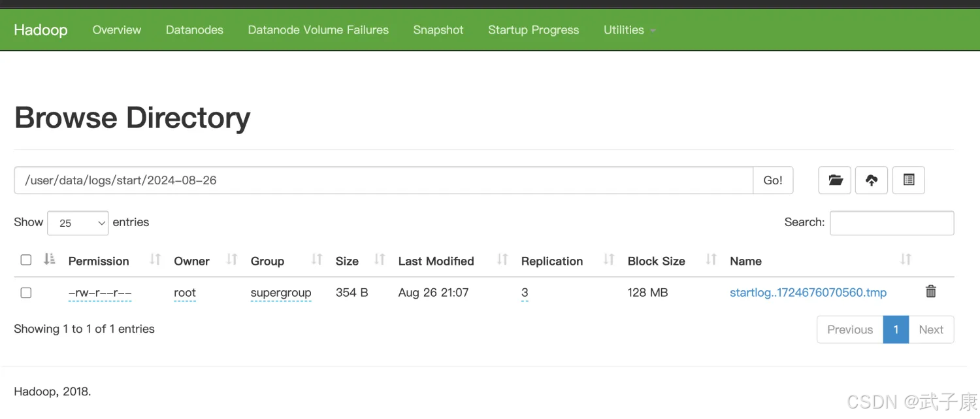Click into the Search input box
The height and width of the screenshot is (419, 980).
[892, 223]
